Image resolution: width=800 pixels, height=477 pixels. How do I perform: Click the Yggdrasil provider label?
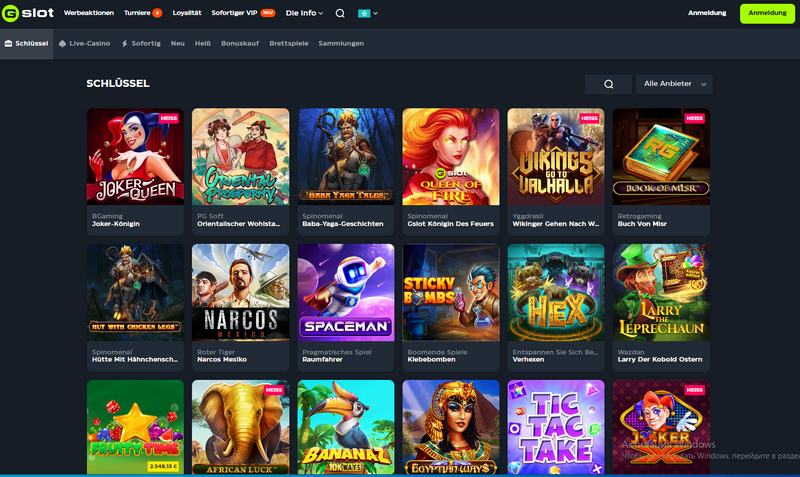[x=526, y=216]
